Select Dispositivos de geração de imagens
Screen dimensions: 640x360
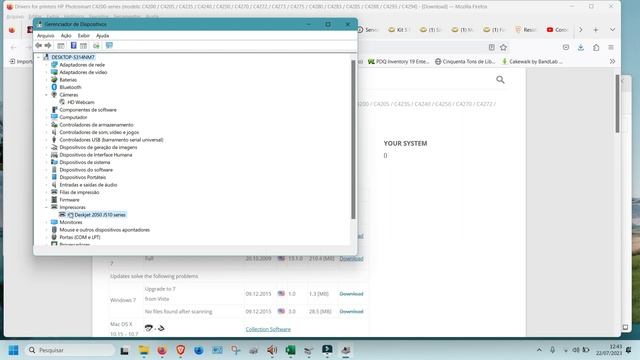click(x=98, y=147)
